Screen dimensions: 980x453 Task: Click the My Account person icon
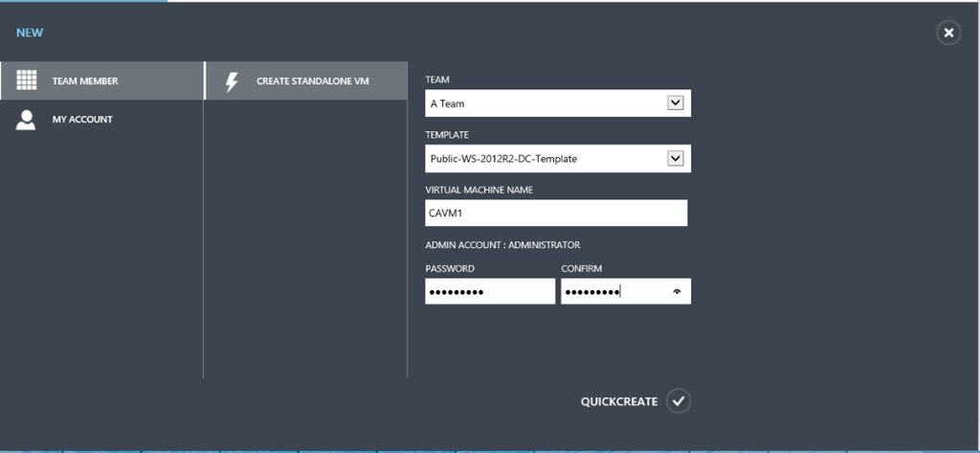(27, 120)
